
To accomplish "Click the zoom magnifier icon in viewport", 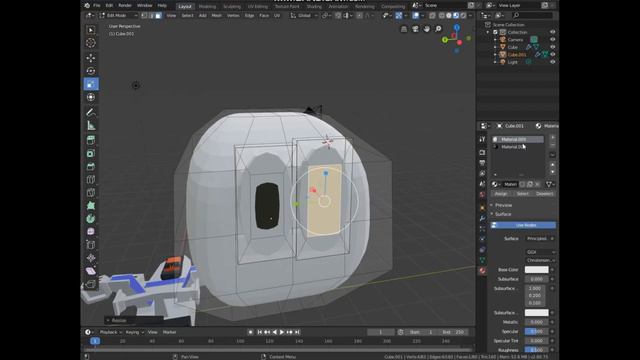I will pos(438,29).
